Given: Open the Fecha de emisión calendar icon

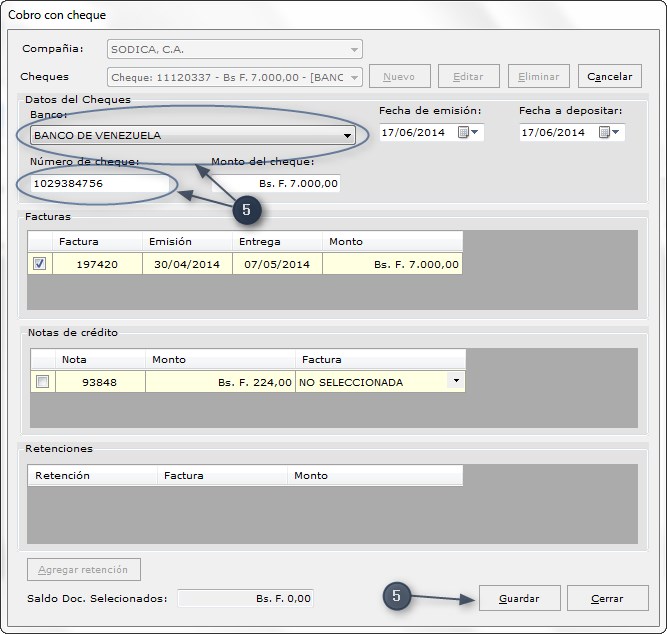Looking at the screenshot, I should [x=468, y=132].
